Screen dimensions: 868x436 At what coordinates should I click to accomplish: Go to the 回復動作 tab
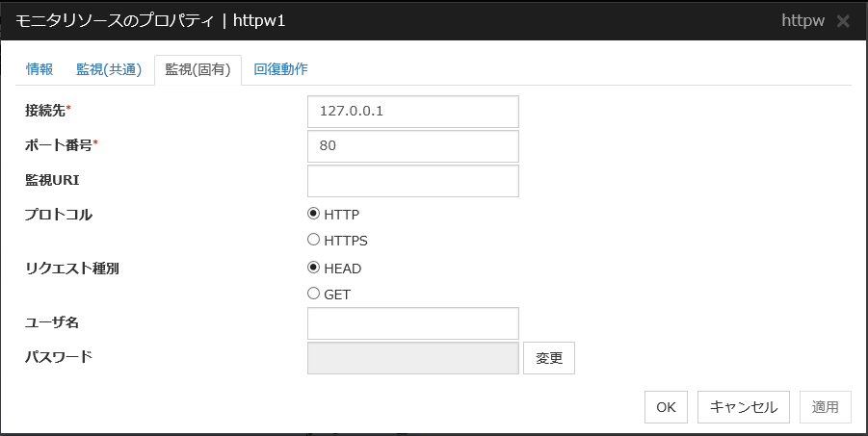[280, 69]
